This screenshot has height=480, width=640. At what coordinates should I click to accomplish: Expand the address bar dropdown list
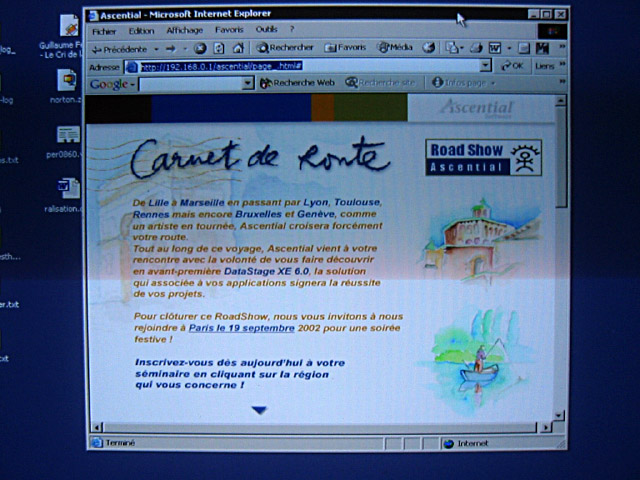coord(485,65)
